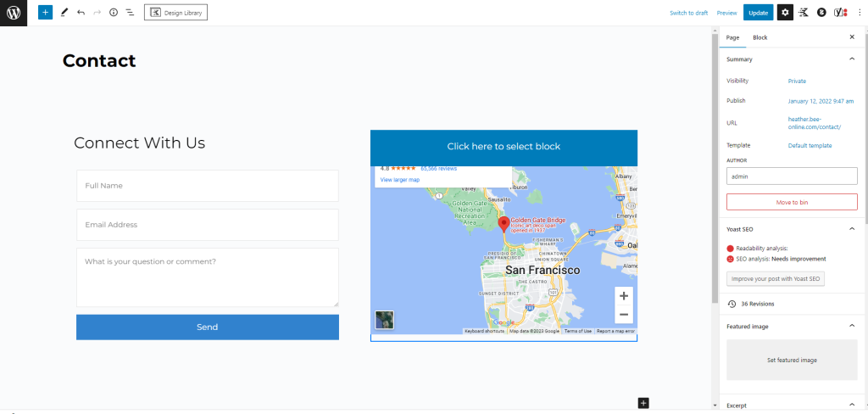Open the List View icon
The image size is (868, 414).
pos(130,13)
